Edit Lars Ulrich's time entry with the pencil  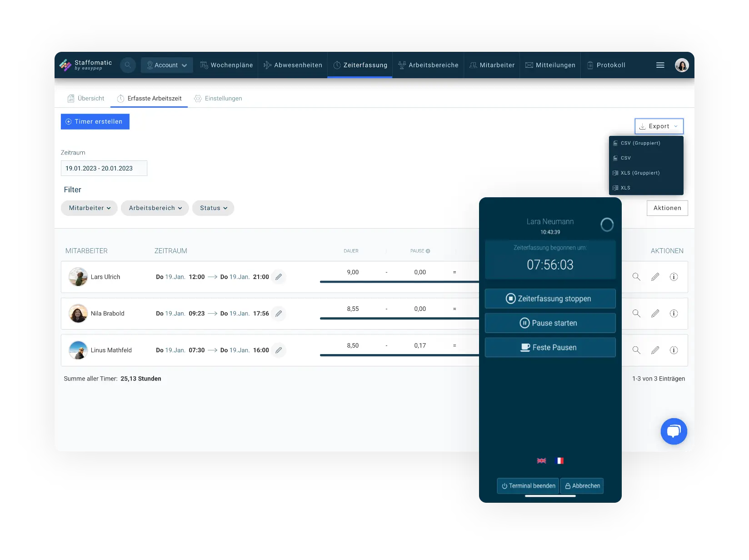(279, 277)
